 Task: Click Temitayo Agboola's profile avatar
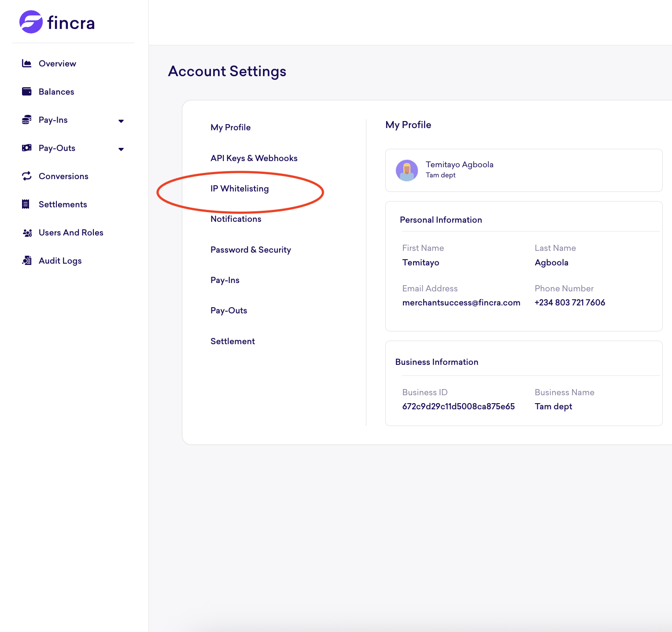click(407, 170)
